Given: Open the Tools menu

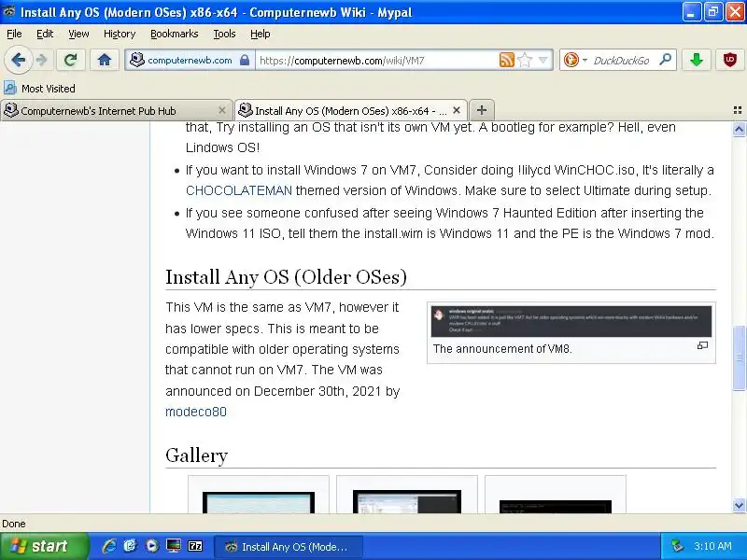Looking at the screenshot, I should click(224, 34).
